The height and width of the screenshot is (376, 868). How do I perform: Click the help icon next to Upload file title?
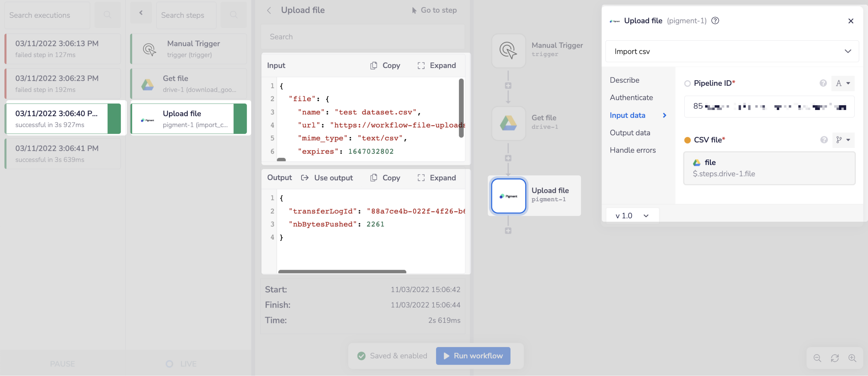[x=715, y=21]
